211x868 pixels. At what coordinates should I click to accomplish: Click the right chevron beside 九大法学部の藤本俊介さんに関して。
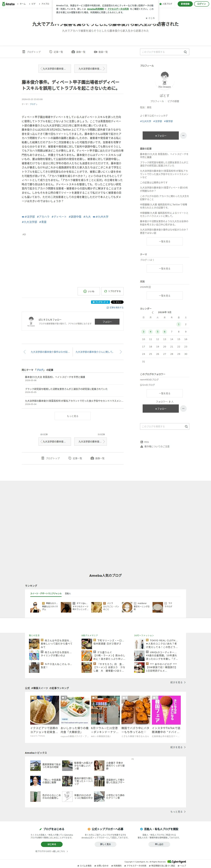121,352
